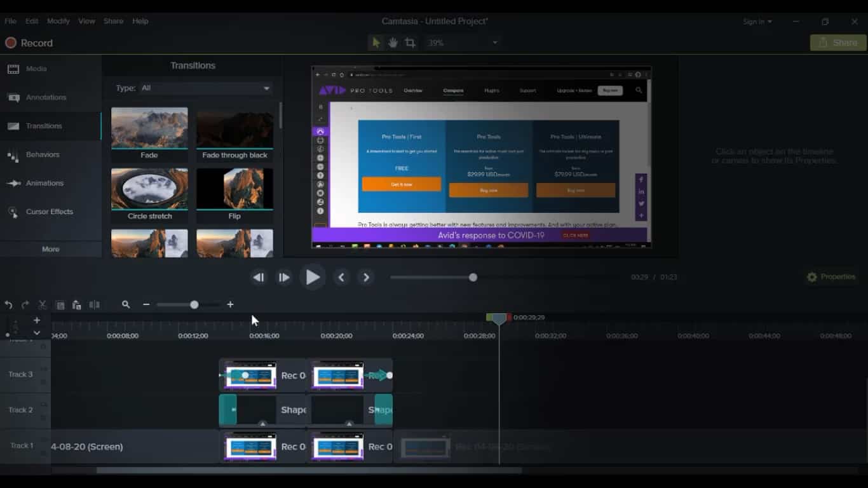868x488 pixels.
Task: Select the Crop tool above the canvas
Action: tap(411, 42)
